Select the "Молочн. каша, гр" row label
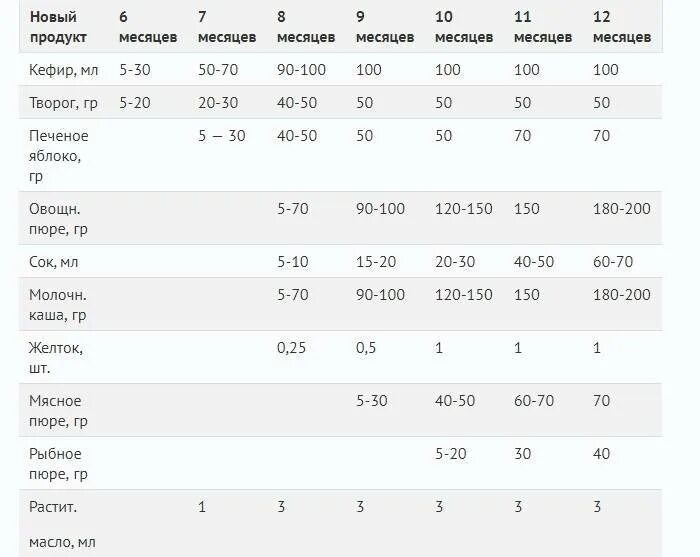Viewport: 700px width, 557px height. (58, 305)
